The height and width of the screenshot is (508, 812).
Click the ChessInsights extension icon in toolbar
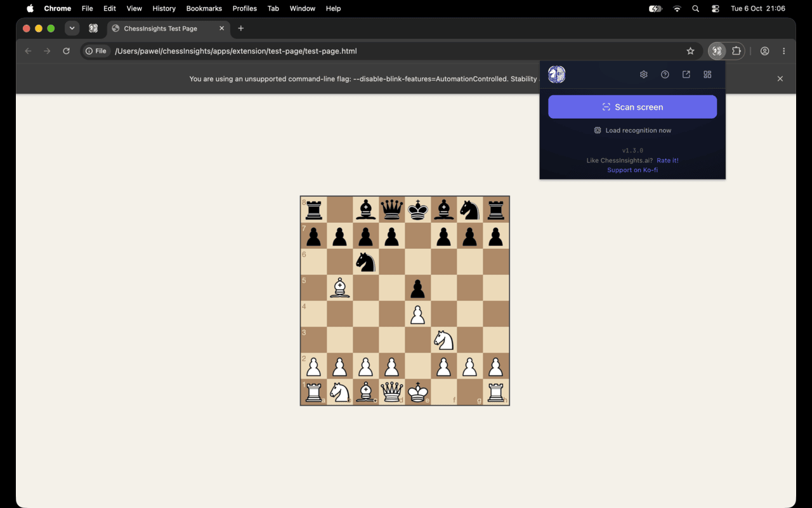[x=717, y=51]
